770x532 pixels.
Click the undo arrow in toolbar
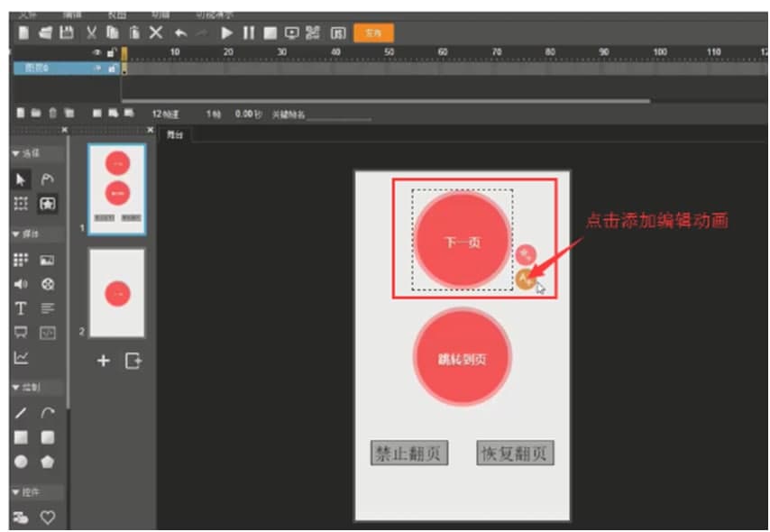click(x=180, y=32)
